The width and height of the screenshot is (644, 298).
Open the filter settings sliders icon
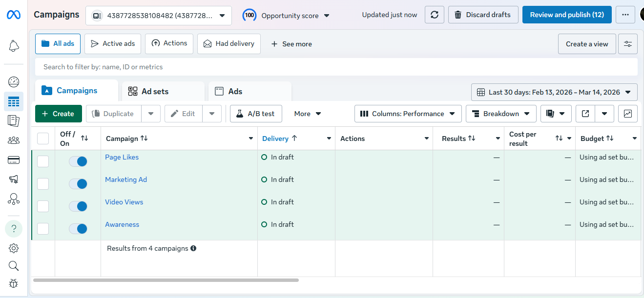pyautogui.click(x=627, y=44)
